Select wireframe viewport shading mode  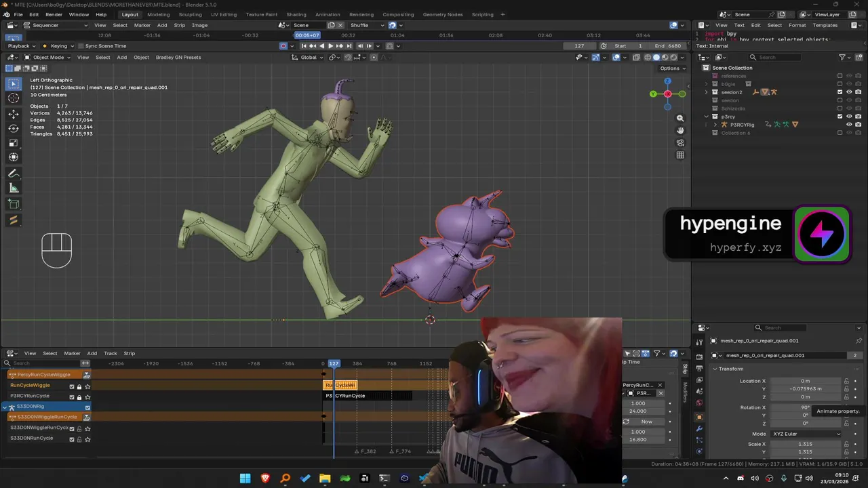[648, 58]
